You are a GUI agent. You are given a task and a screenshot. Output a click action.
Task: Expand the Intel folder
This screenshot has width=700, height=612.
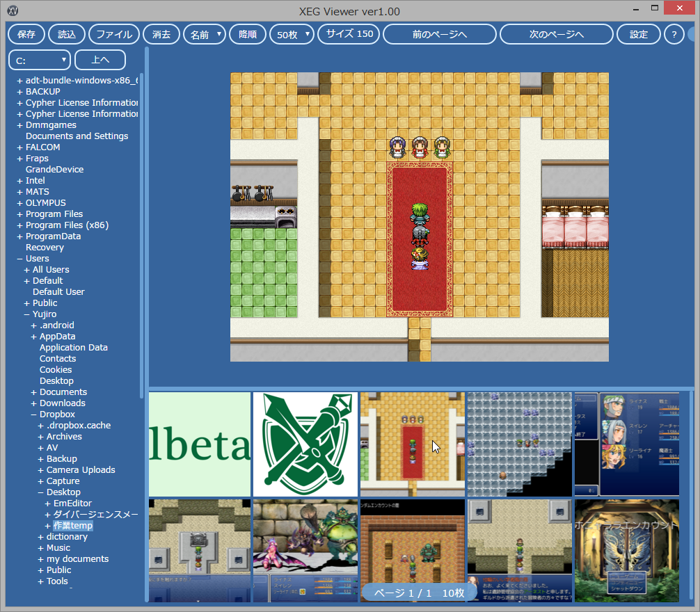point(19,181)
